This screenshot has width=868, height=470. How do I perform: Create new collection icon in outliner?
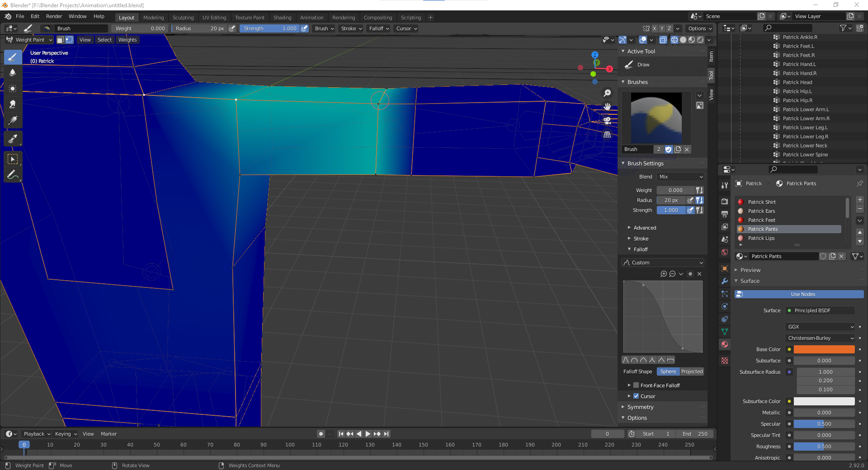pos(860,28)
